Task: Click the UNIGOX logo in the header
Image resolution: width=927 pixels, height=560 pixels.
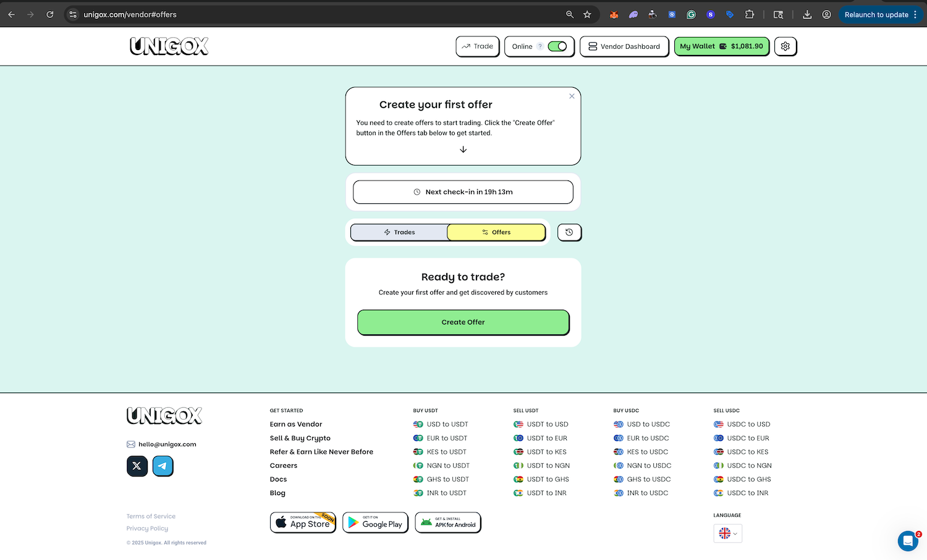Action: click(168, 46)
